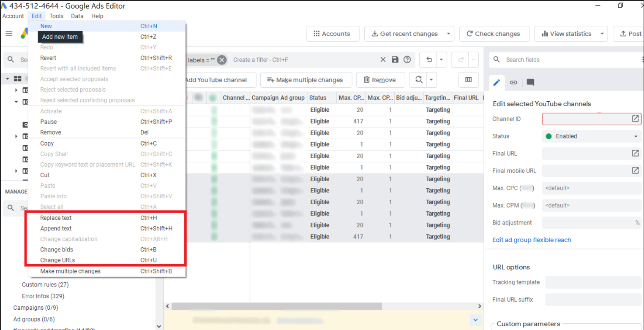The height and width of the screenshot is (330, 644).
Task: Sort by the Status column header
Action: pyautogui.click(x=322, y=97)
